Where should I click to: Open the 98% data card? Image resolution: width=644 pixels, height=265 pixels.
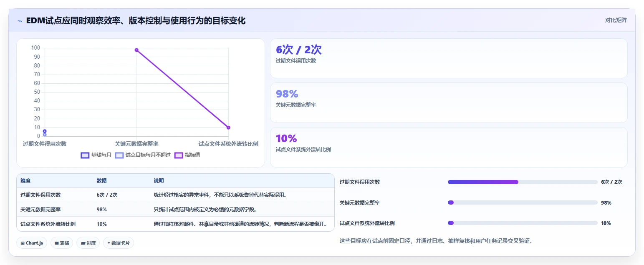(449, 102)
